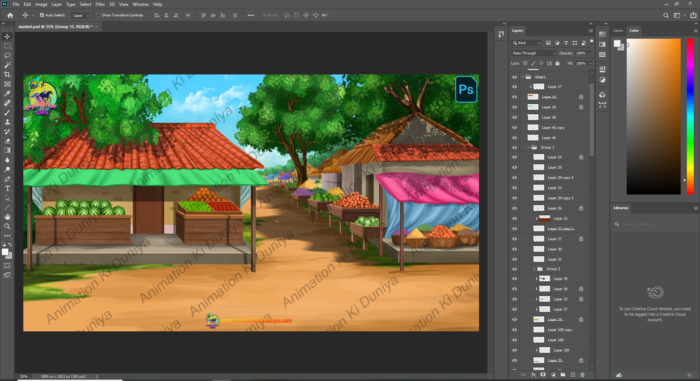Hide the Group 2 layer visibility

tap(515, 269)
